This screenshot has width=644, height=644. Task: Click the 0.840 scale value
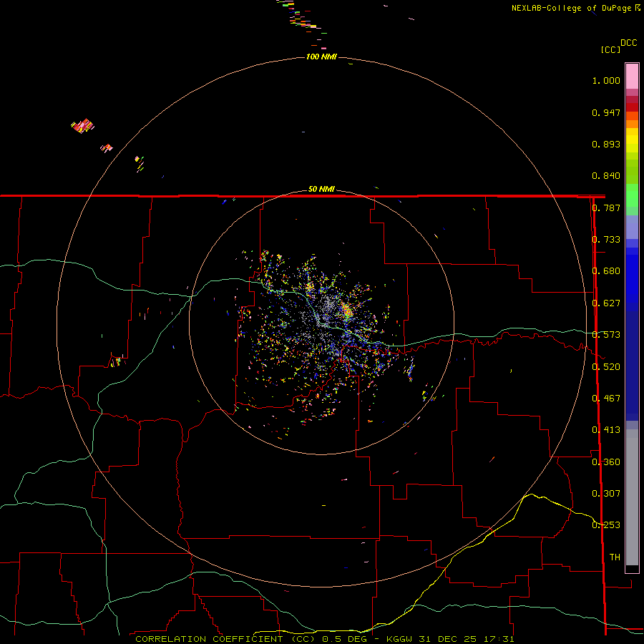606,176
